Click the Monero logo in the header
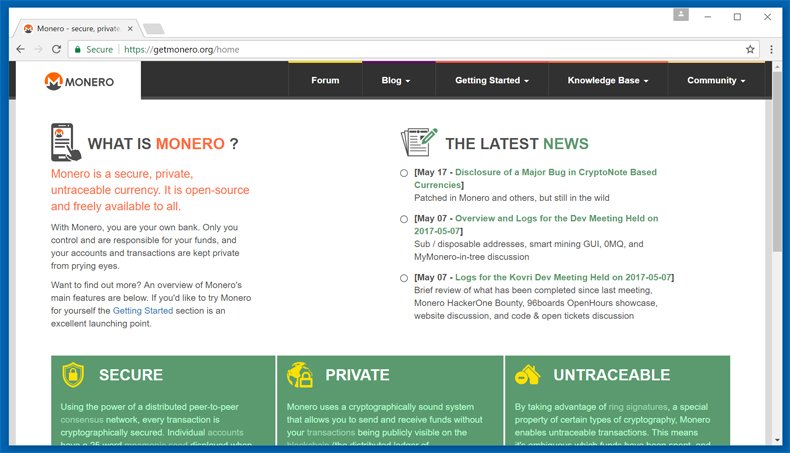The image size is (790, 453). coord(79,81)
